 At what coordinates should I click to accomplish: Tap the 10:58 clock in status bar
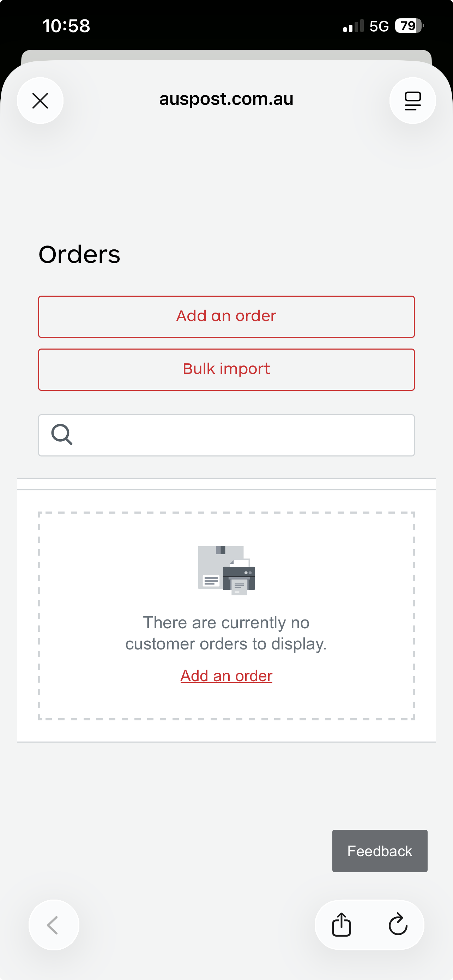[x=66, y=26]
